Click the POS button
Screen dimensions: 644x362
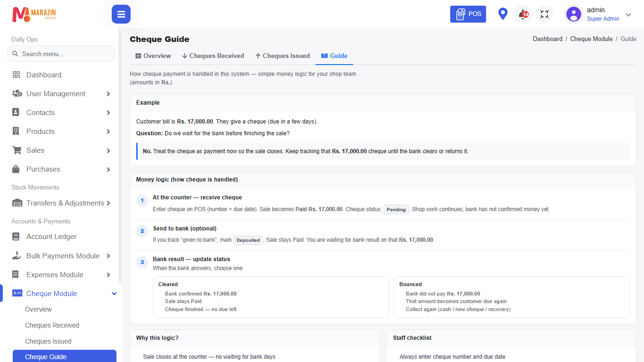pos(468,14)
